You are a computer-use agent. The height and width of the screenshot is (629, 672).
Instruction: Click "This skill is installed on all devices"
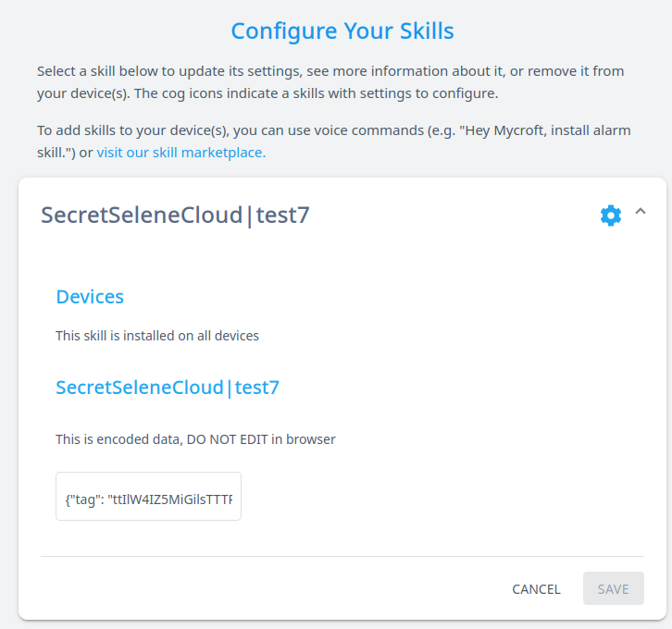[157, 336]
